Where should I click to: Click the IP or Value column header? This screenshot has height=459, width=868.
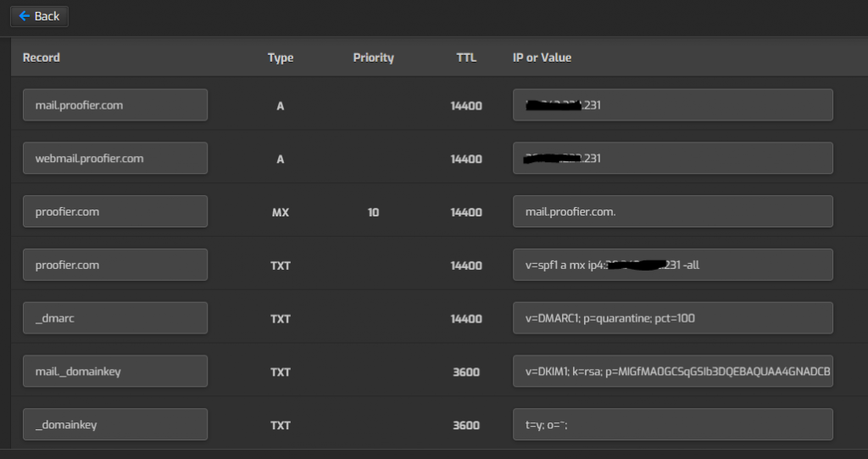click(542, 58)
